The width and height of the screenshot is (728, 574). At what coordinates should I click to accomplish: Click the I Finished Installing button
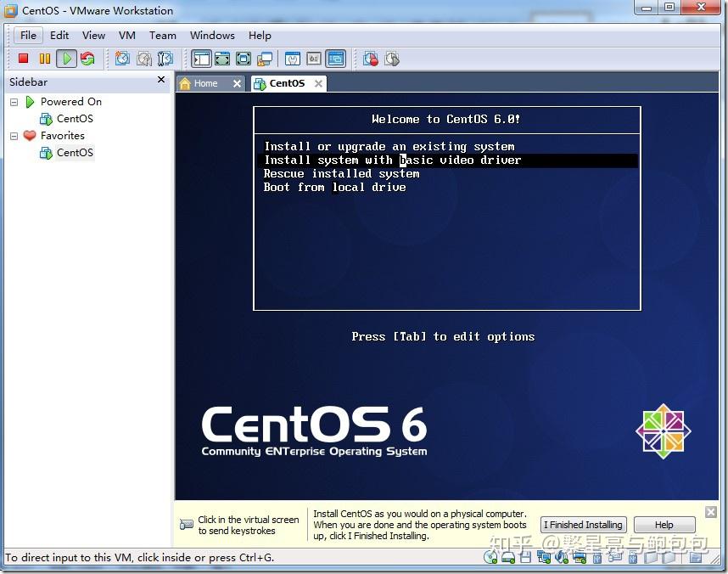coord(583,525)
